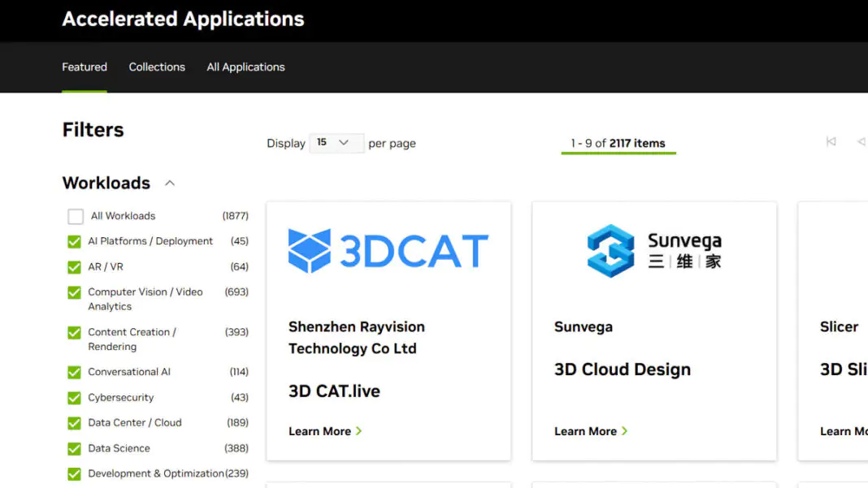Image resolution: width=868 pixels, height=488 pixels.
Task: Uncheck the AR / VR filter
Action: click(75, 267)
